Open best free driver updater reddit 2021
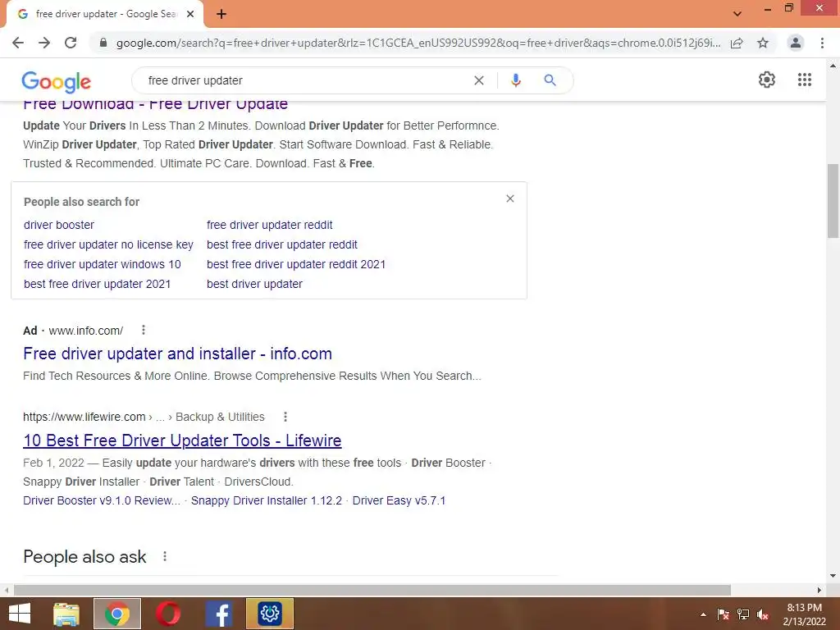The image size is (840, 630). [295, 265]
